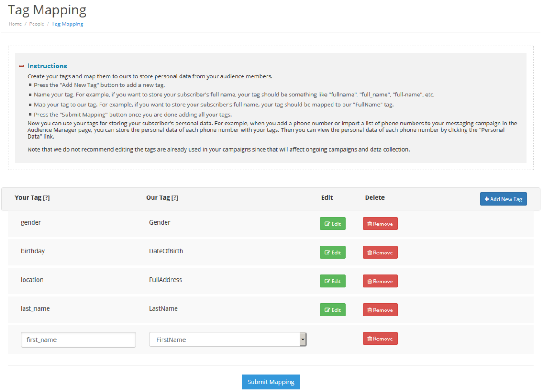The height and width of the screenshot is (392, 543).
Task: Click the trash icon for the birthday mapping
Action: click(x=370, y=252)
